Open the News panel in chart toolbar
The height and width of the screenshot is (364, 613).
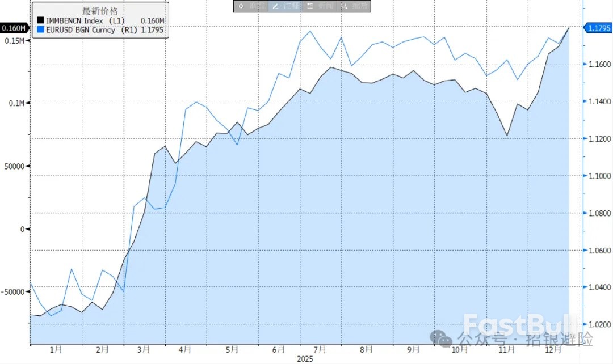coord(320,6)
